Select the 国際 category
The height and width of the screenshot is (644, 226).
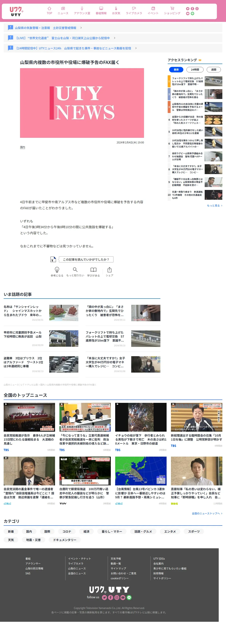click(x=47, y=531)
